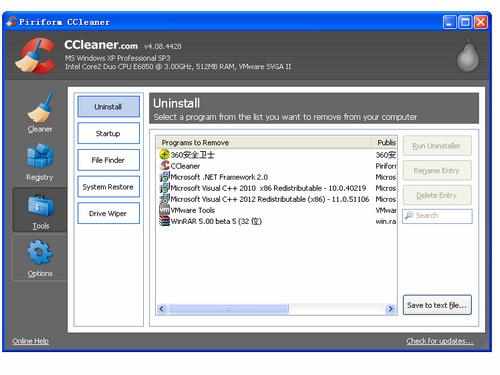Open the Cleaner section broom icon
Image resolution: width=500 pixels, height=375 pixels.
click(x=41, y=107)
